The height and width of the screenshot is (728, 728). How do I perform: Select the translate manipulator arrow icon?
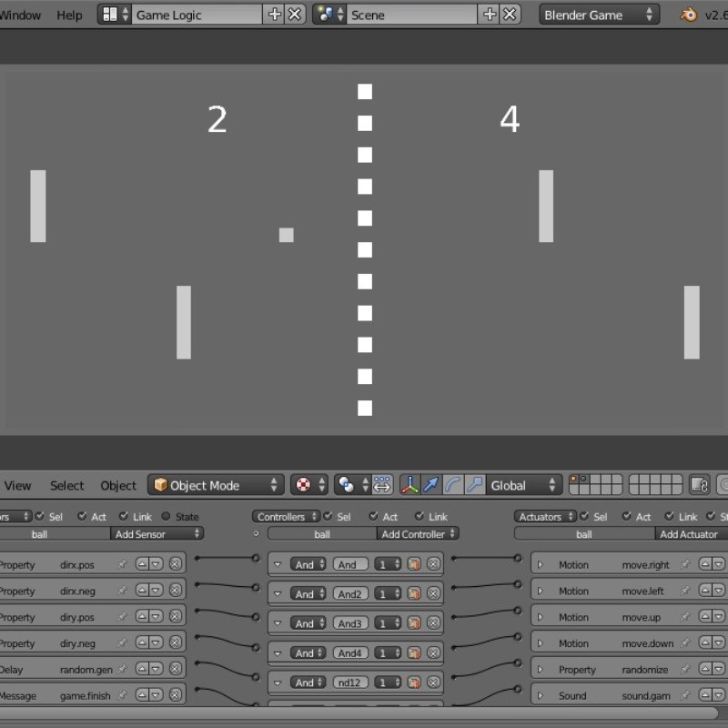pyautogui.click(x=430, y=485)
